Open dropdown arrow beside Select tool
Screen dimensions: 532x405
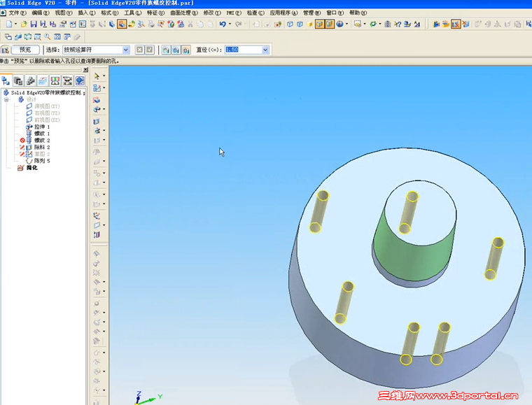click(104, 76)
